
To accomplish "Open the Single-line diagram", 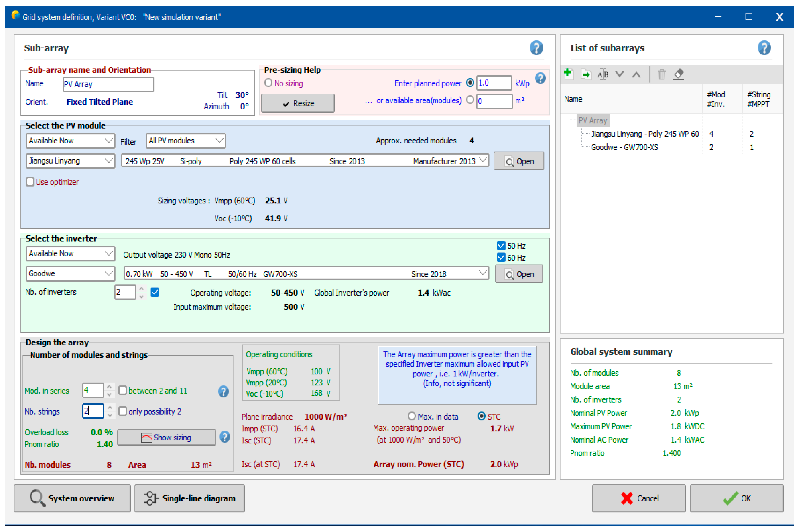I will [x=189, y=498].
